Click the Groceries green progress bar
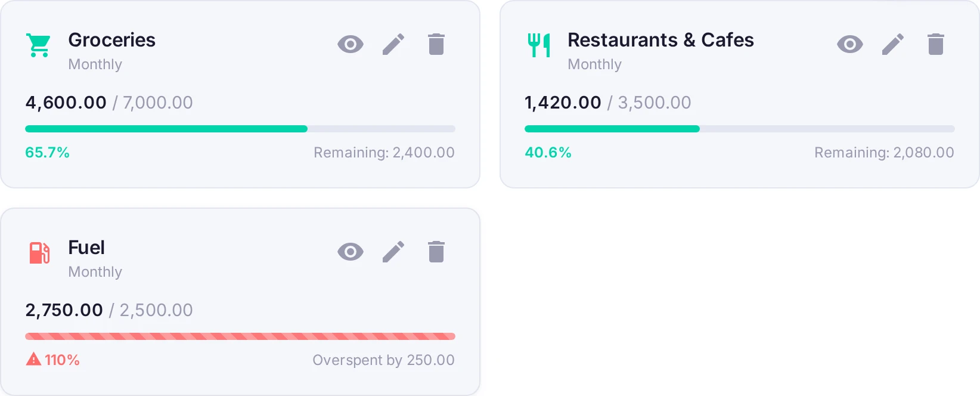 [x=240, y=129]
